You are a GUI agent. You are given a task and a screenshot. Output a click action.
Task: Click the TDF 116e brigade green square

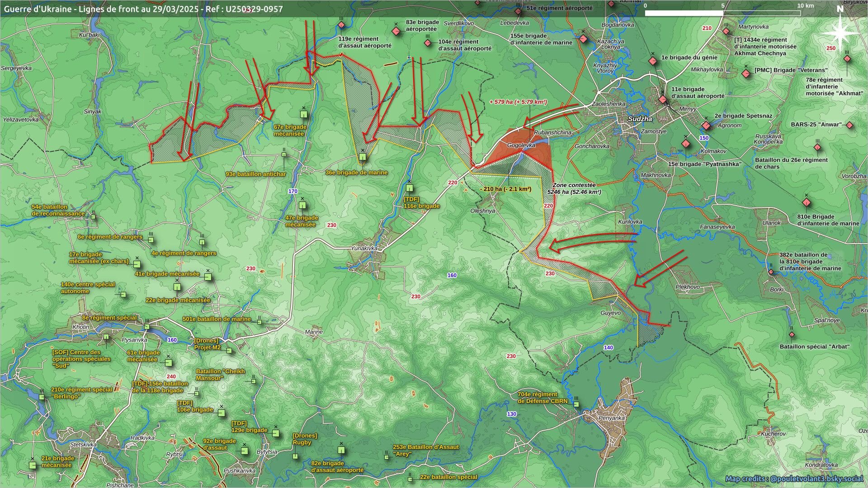(x=410, y=188)
